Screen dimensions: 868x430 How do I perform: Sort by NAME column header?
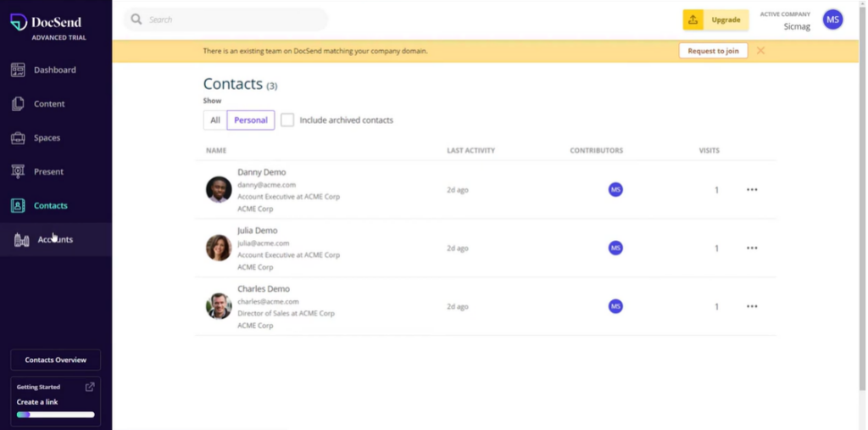click(x=216, y=150)
